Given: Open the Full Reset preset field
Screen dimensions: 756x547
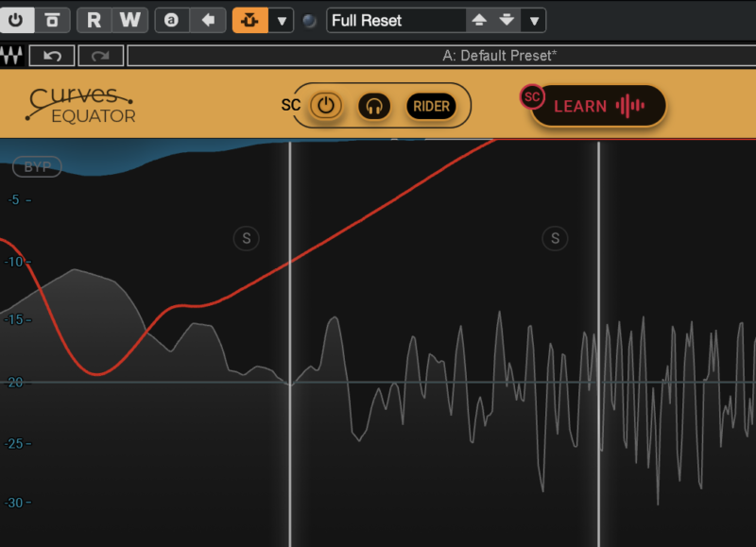Looking at the screenshot, I should click(x=395, y=20).
